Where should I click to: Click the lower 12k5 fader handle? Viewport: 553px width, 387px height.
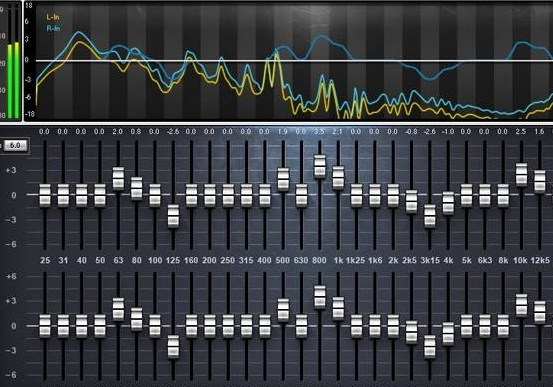[540, 313]
